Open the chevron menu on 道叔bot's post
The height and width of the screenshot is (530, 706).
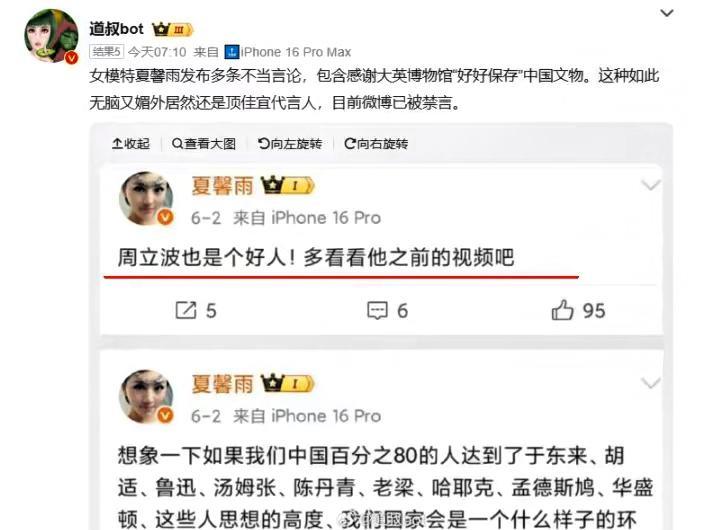(x=666, y=13)
